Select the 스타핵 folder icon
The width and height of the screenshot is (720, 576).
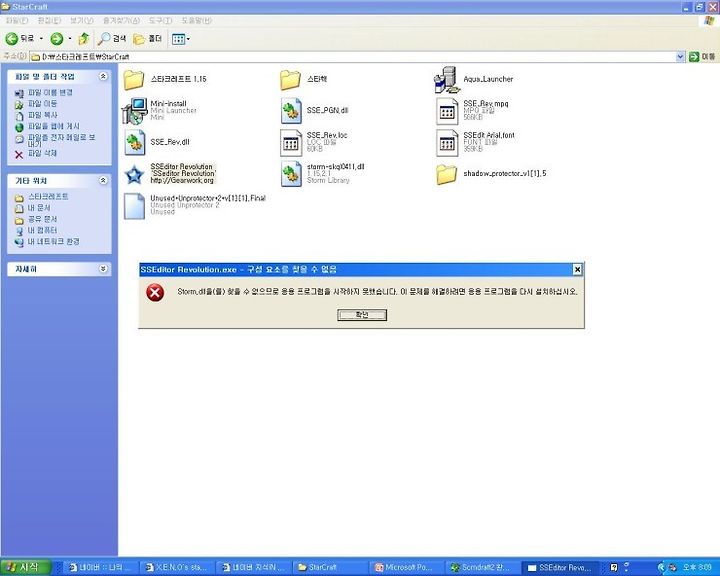(290, 80)
